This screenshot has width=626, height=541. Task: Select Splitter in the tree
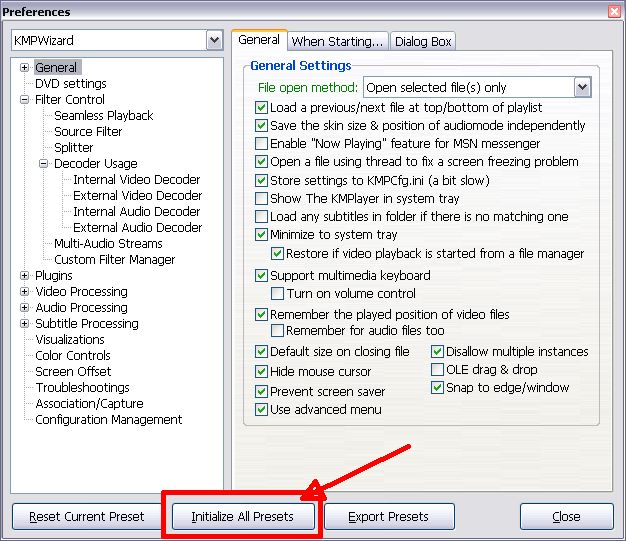[73, 147]
